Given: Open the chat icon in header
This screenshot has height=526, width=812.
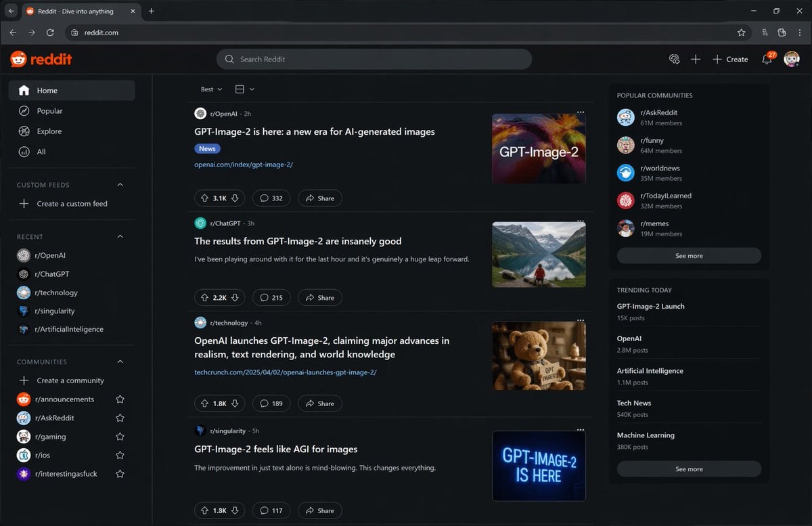Looking at the screenshot, I should point(673,60).
